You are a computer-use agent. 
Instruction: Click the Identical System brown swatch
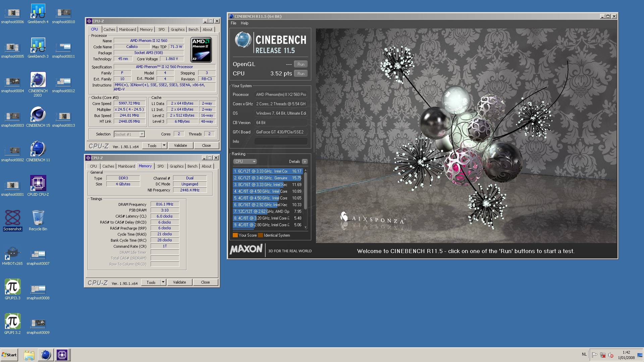point(260,235)
